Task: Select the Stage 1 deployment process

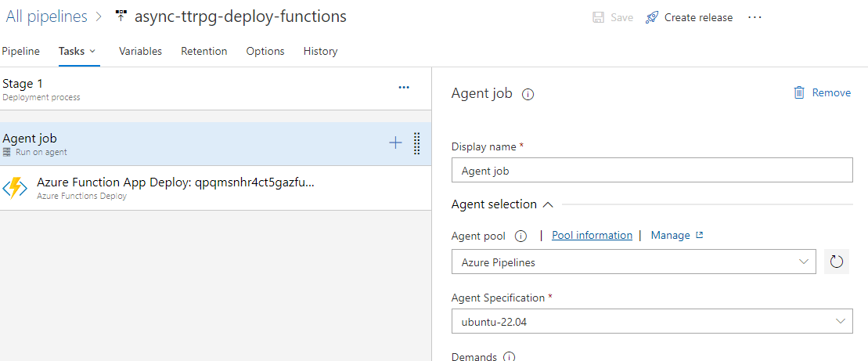Action: point(215,89)
